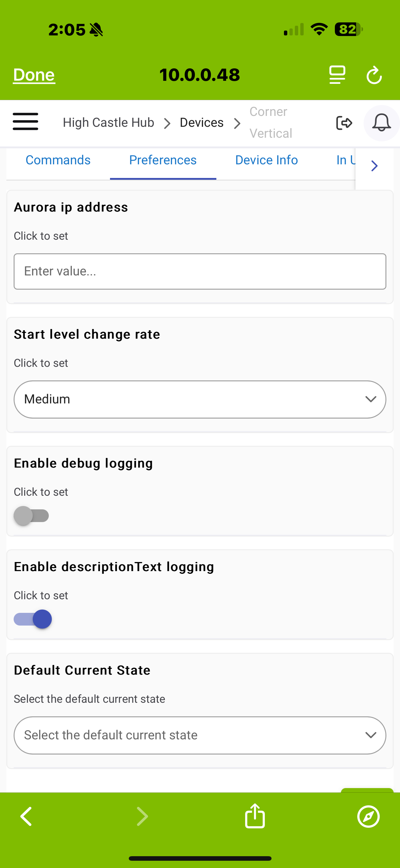Show more tabs with the right chevron
The height and width of the screenshot is (868, 400).
374,166
